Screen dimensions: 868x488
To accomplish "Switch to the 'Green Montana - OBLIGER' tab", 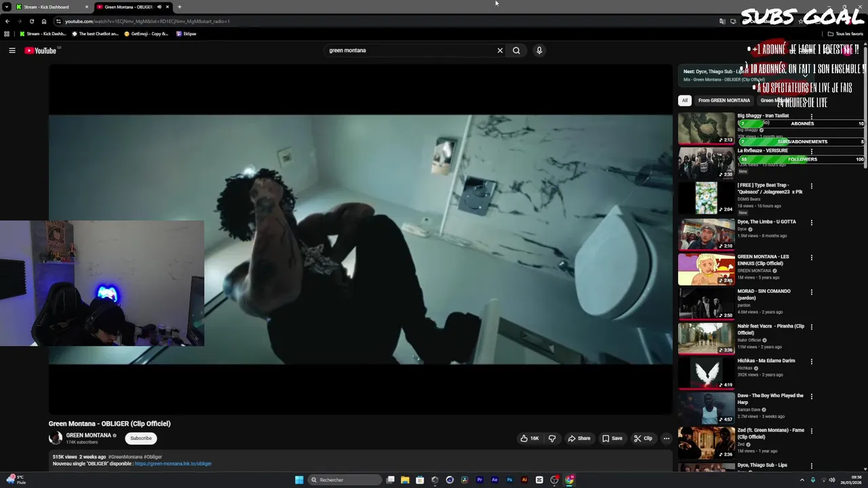I will coord(127,7).
